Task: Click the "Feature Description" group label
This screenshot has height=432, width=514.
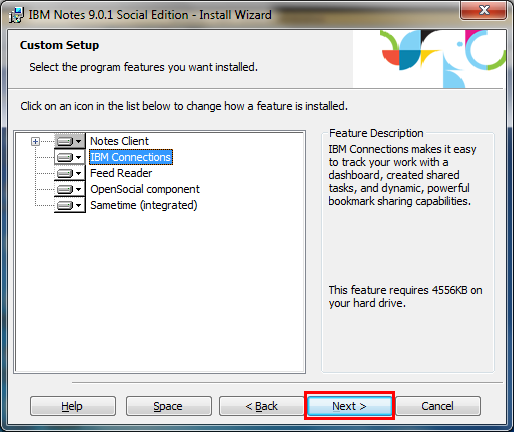Action: (x=376, y=133)
